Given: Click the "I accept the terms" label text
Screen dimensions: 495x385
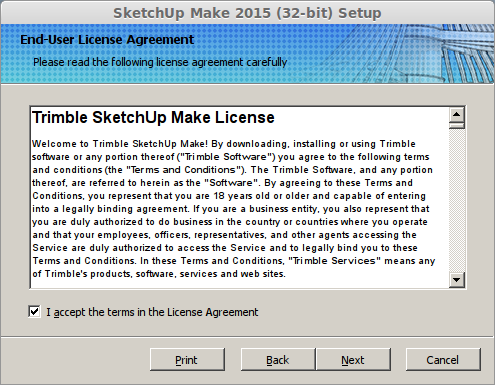Looking at the screenshot, I should pyautogui.click(x=152, y=312).
